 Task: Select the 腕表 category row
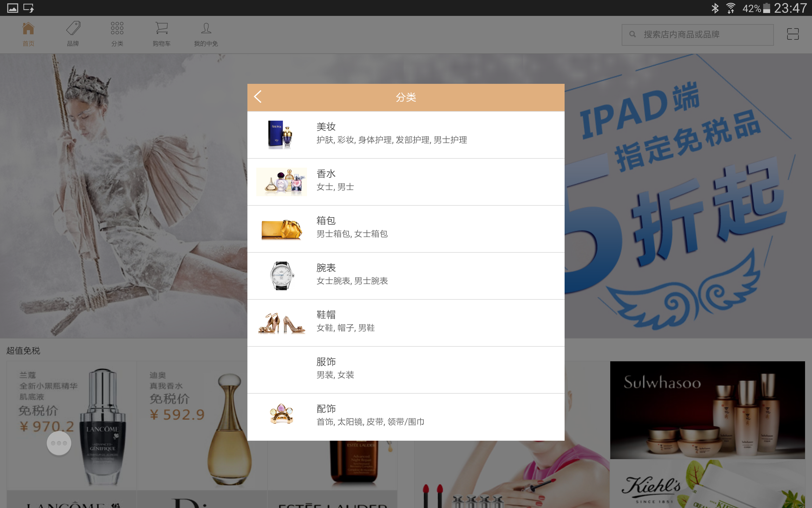tap(406, 276)
